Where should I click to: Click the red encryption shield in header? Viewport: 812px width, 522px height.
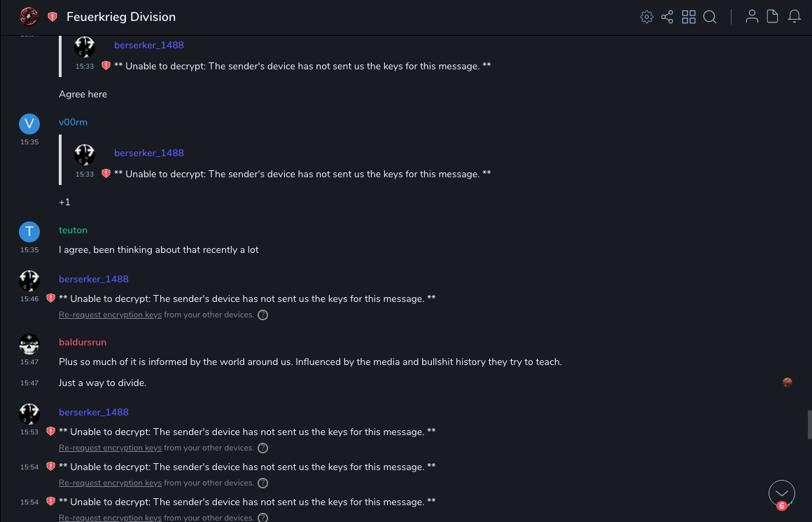(x=52, y=17)
